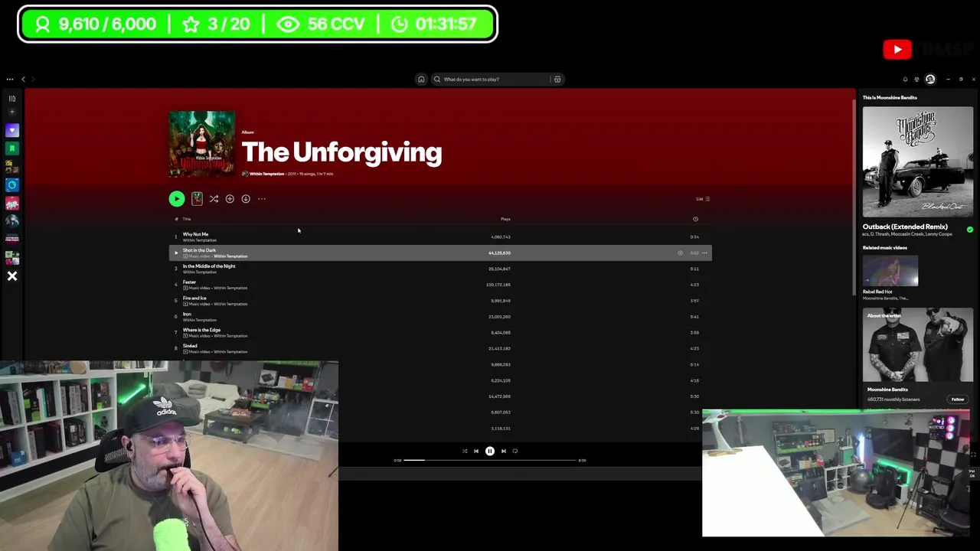This screenshot has height=551, width=980.
Task: Open the three-dot app menu at top left
Action: point(10,80)
